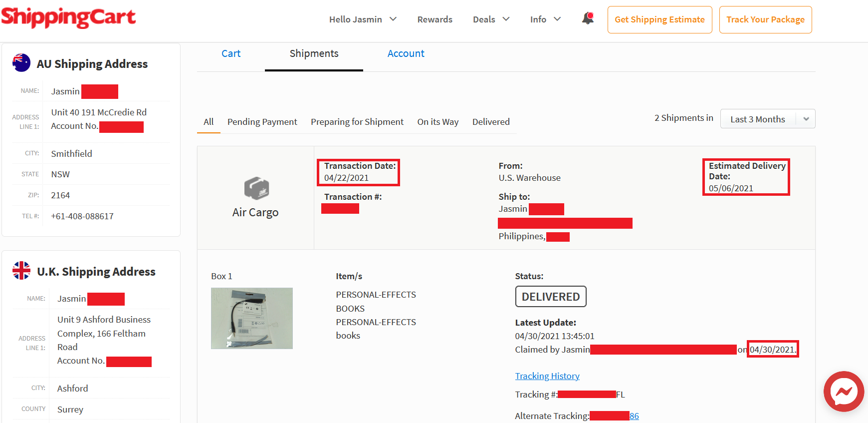Click the Unit 40 191 McCredie Rd address
Screen dimensions: 868x423
click(99, 112)
